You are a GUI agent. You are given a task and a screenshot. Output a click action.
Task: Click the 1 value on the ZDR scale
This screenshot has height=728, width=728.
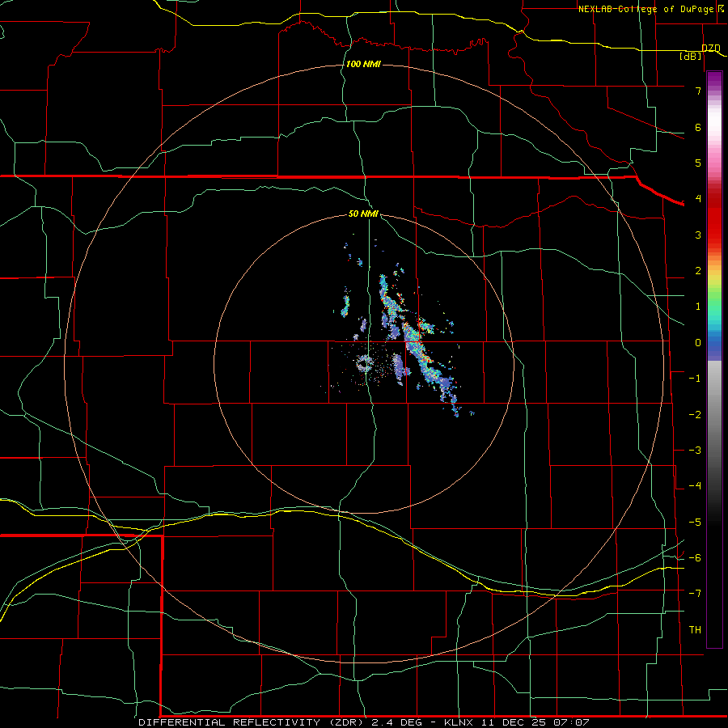[698, 307]
